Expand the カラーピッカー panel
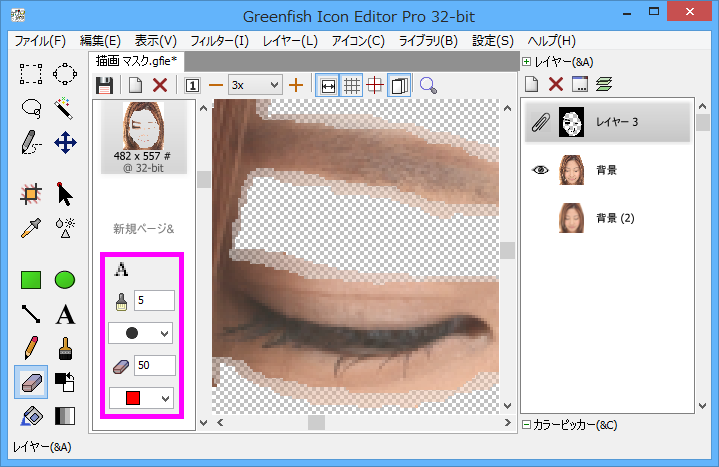Viewport: 719px width, 467px height. [527, 425]
